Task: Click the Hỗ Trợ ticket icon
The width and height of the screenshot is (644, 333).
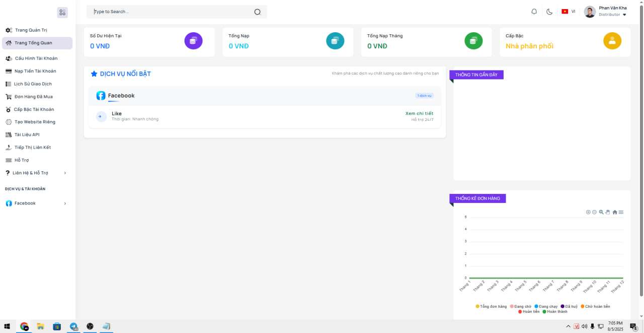Action: click(x=9, y=160)
